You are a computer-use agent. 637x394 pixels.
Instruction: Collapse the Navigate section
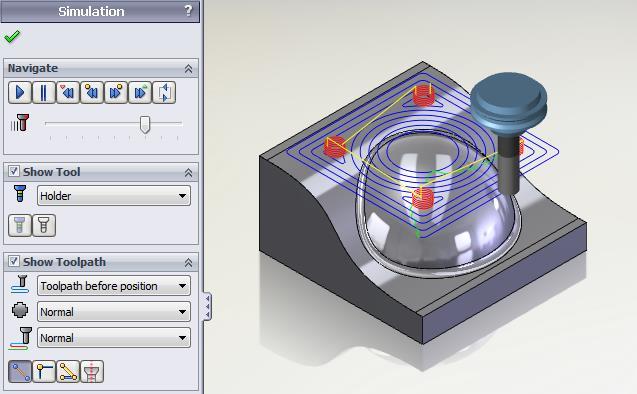pyautogui.click(x=188, y=69)
